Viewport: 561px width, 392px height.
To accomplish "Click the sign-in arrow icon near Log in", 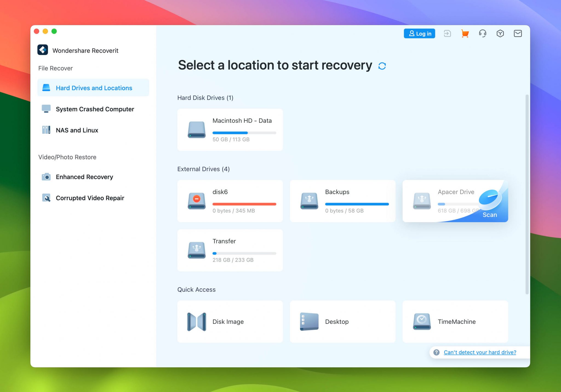I will (x=447, y=33).
